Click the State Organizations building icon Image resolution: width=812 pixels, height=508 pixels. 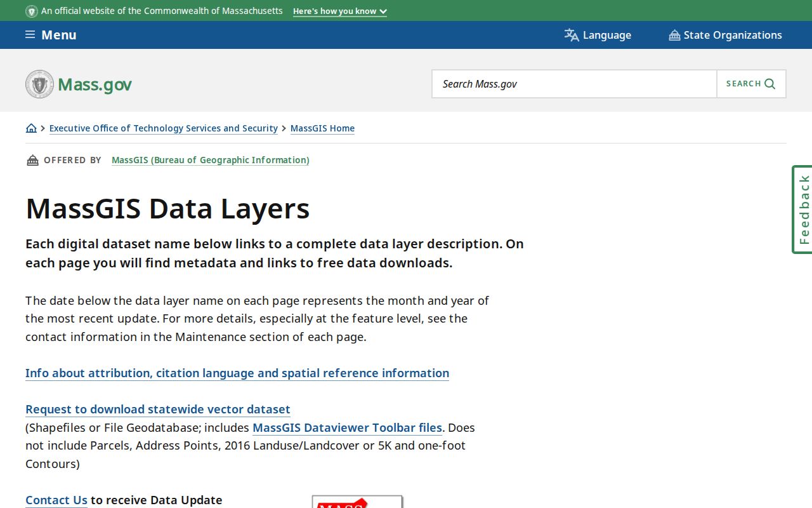674,35
